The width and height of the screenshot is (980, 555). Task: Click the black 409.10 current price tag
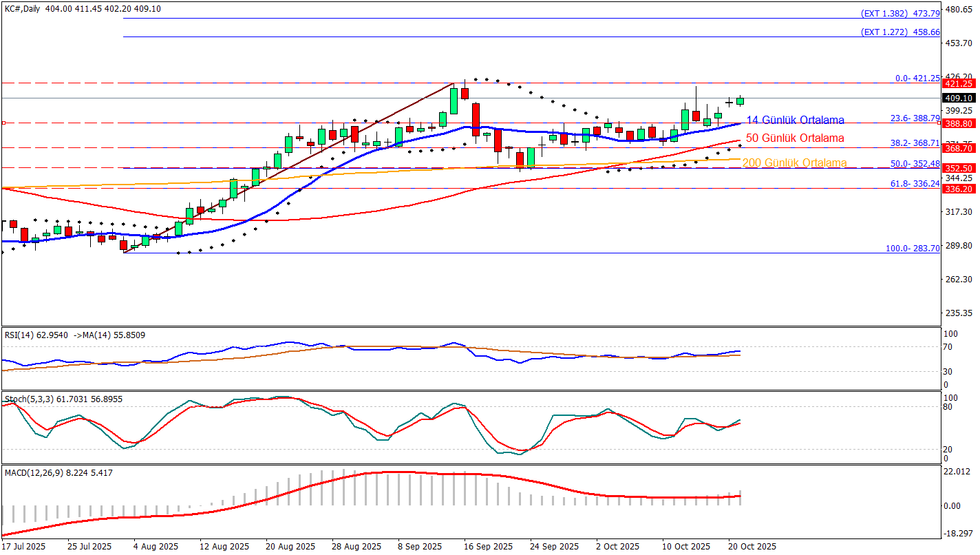[958, 98]
